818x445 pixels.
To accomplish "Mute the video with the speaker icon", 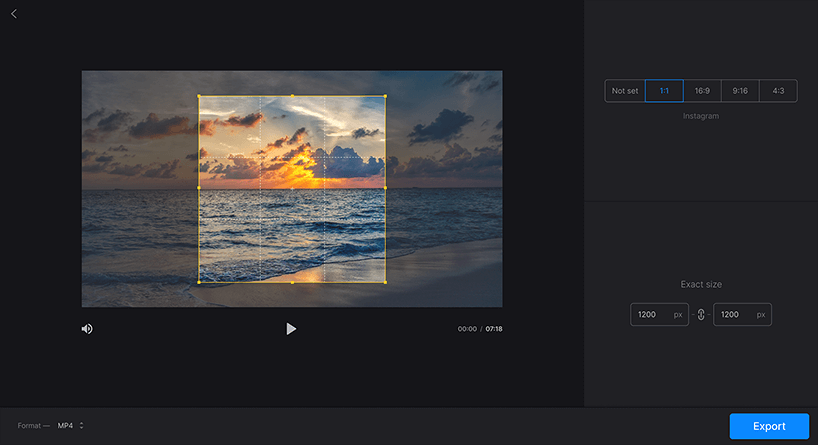I will 87,329.
